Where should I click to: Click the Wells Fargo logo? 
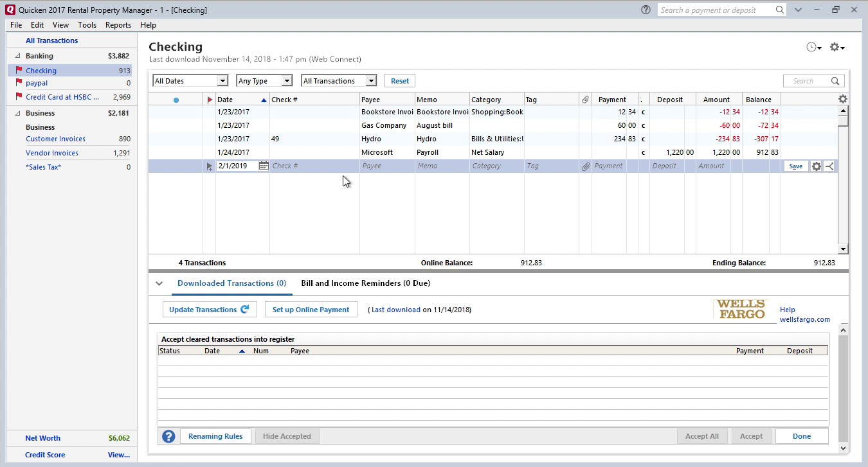click(x=741, y=309)
